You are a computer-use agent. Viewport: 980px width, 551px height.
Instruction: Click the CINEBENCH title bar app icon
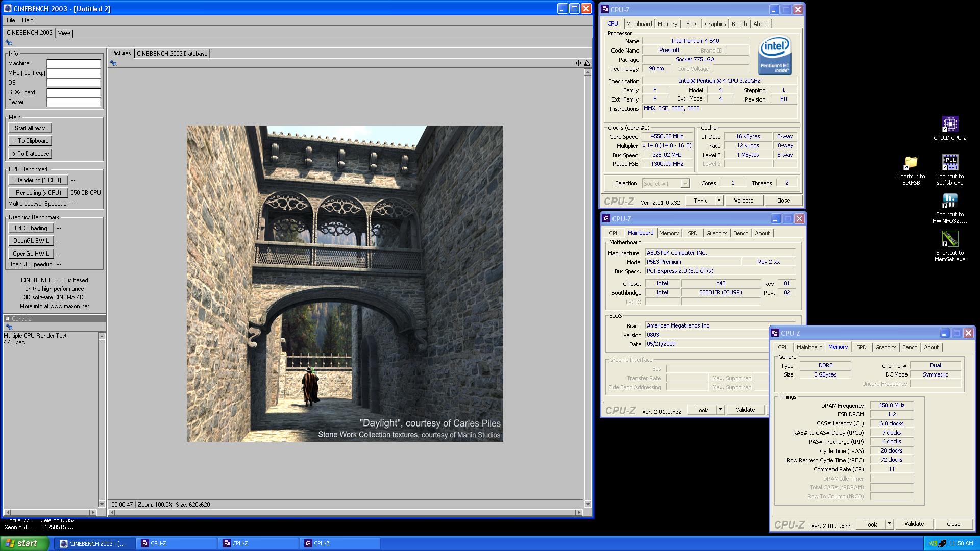(x=8, y=8)
